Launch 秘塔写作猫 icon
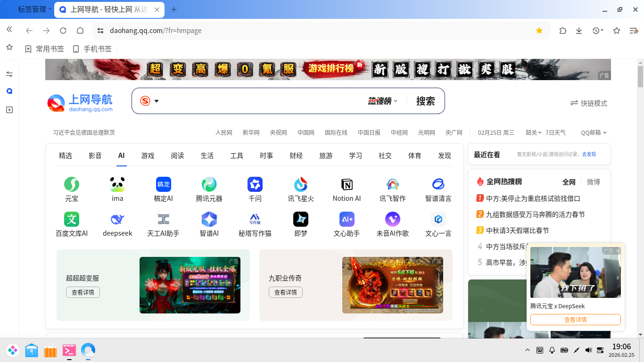Image resolution: width=644 pixels, height=362 pixels. click(x=255, y=219)
